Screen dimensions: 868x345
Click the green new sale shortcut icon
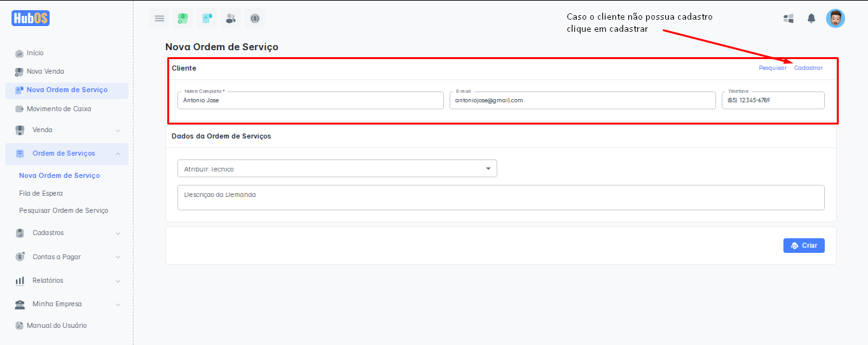click(x=183, y=18)
